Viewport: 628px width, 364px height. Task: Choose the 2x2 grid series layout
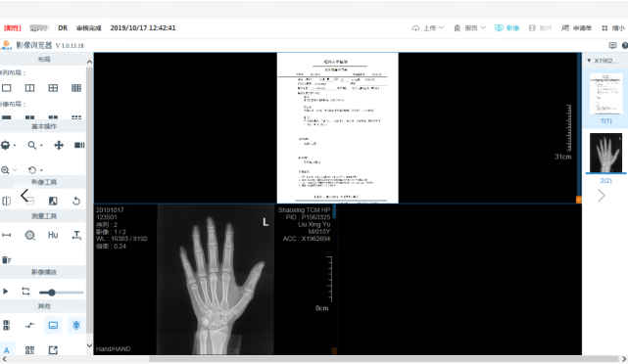(53, 88)
